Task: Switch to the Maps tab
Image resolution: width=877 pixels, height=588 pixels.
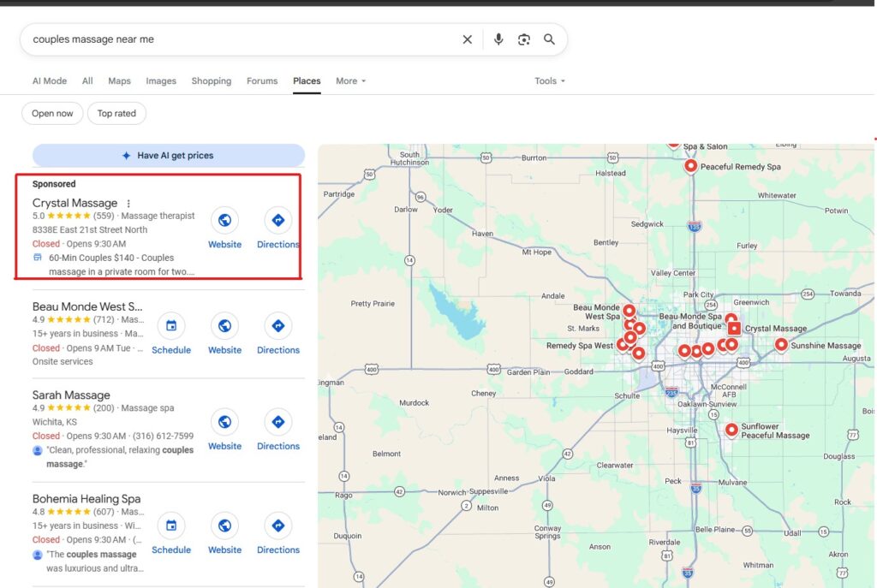Action: click(x=119, y=81)
